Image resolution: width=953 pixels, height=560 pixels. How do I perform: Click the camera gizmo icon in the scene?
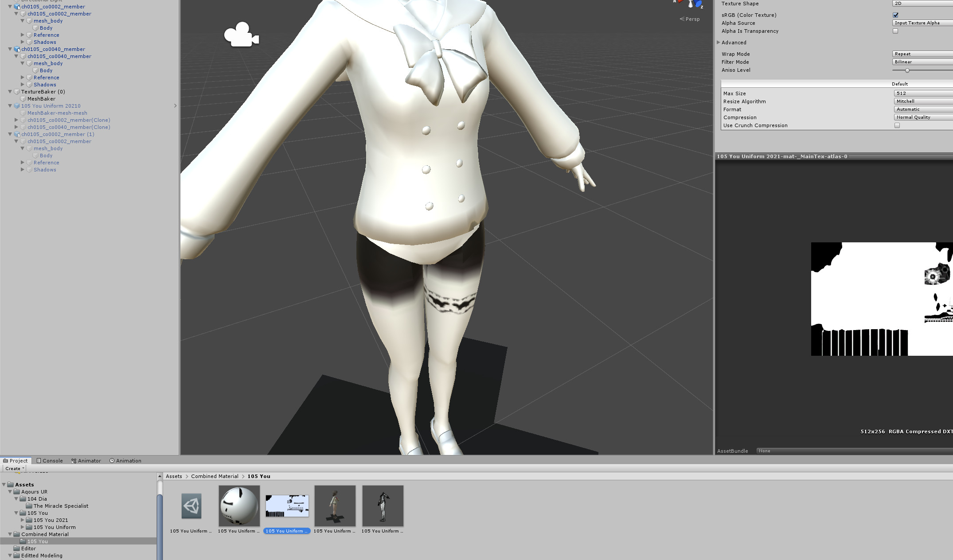241,35
